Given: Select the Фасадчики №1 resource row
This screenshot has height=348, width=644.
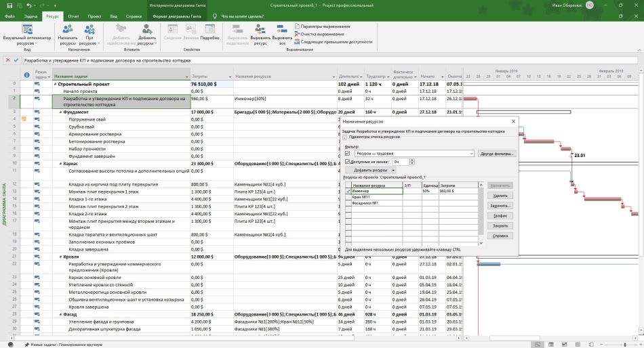Looking at the screenshot, I should 412,202.
